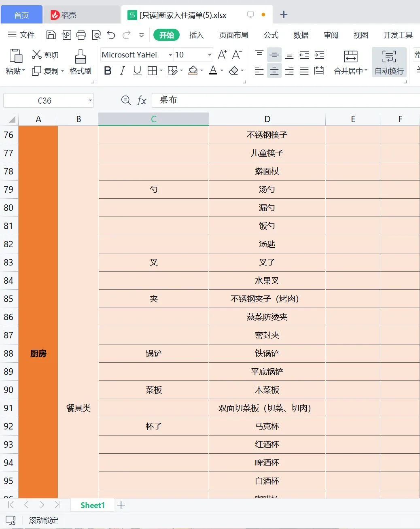Open the 文件 menu
Screen dimensions: 420x529
tap(21, 35)
